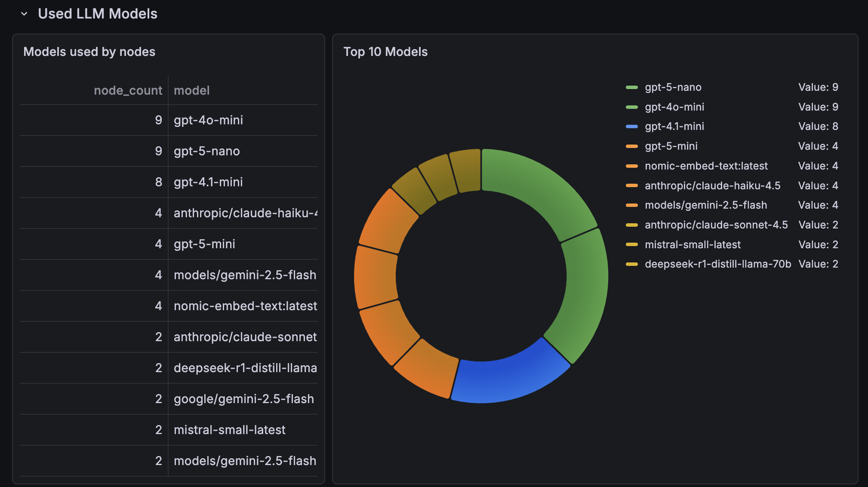The height and width of the screenshot is (487, 868).
Task: Click anthropic/claude-sonnet-4.5 legend label
Action: 716,225
